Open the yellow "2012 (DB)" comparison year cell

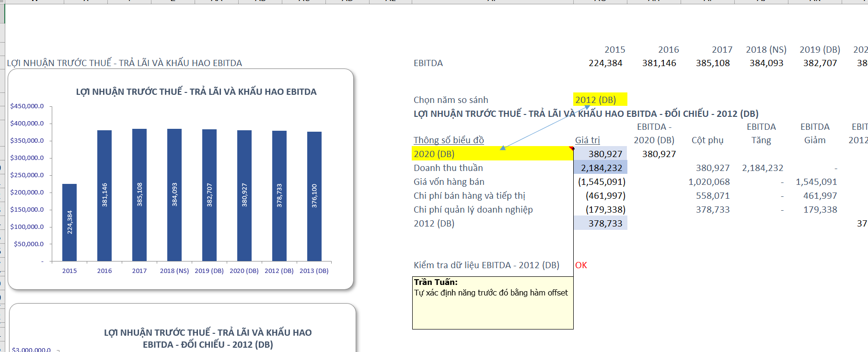point(600,100)
